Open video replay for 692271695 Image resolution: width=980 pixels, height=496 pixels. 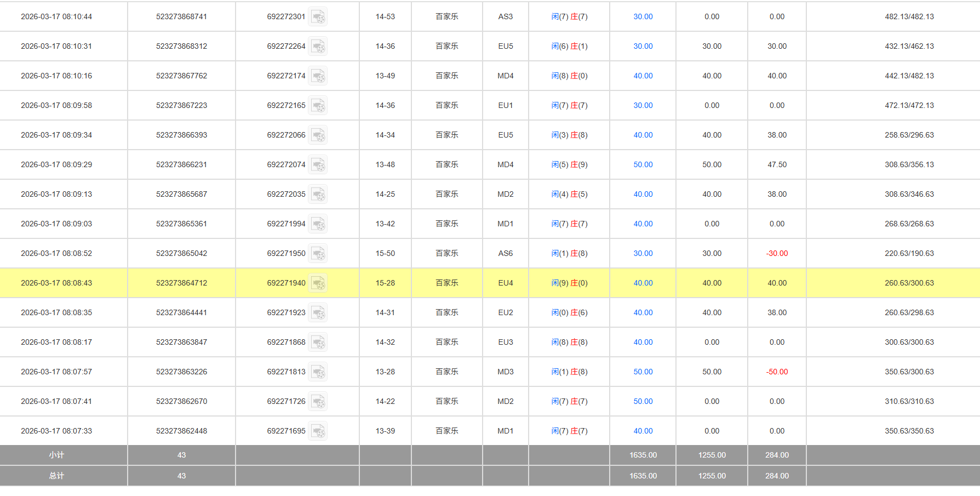[x=318, y=431]
